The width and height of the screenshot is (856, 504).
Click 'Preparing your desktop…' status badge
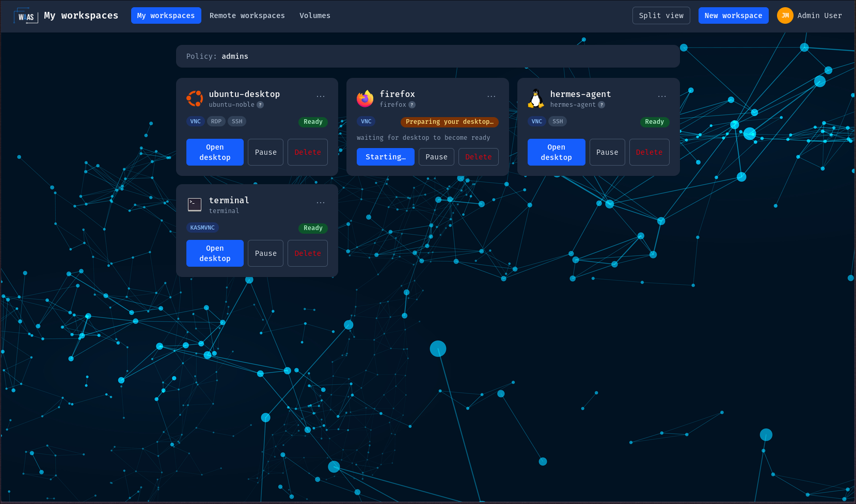[x=450, y=122]
